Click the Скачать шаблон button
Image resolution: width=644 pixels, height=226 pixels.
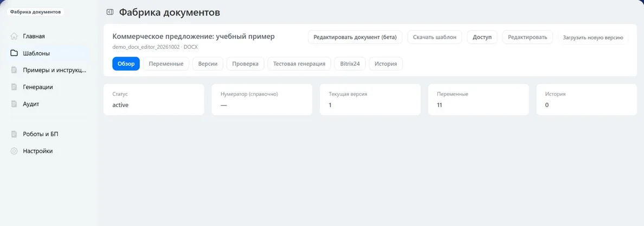(x=435, y=37)
